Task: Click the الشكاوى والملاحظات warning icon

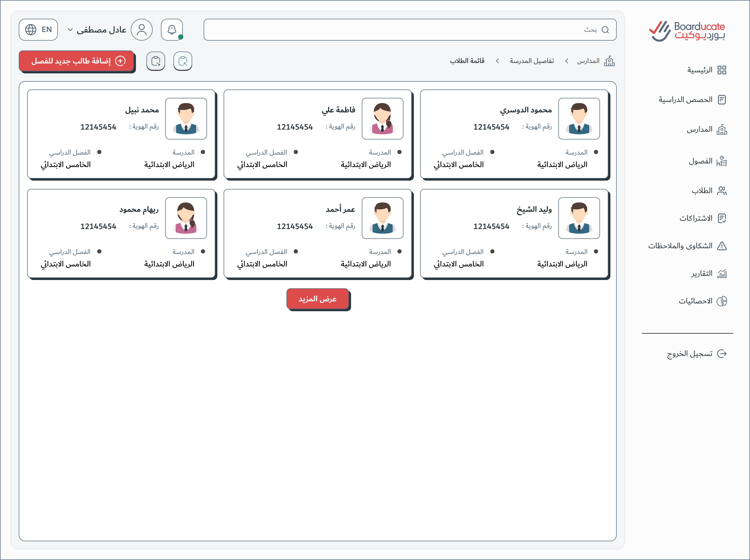Action: click(722, 246)
